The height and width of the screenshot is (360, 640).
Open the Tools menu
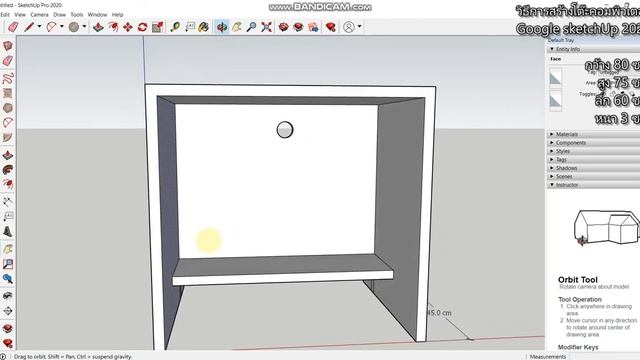point(77,14)
